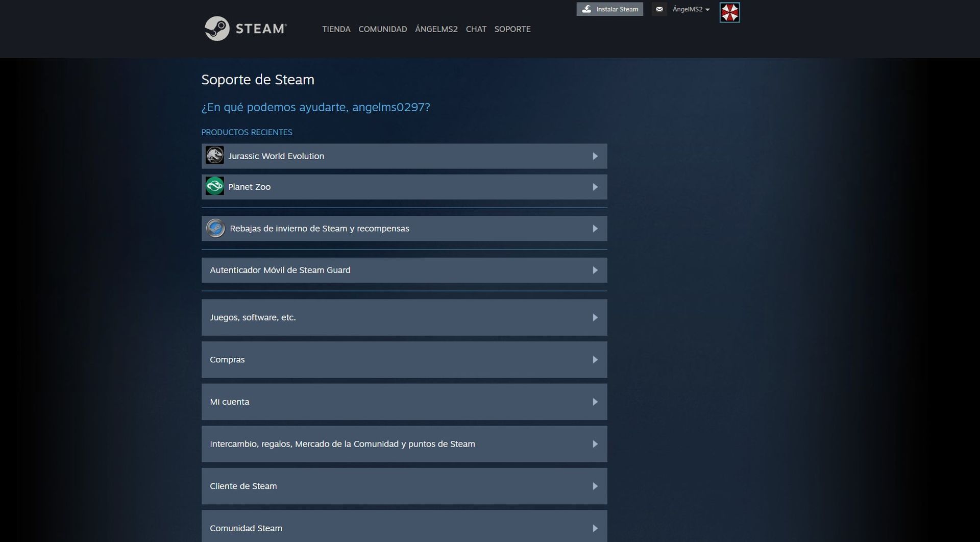This screenshot has width=980, height=542.
Task: Switch to the TIENDA menu
Action: click(335, 29)
